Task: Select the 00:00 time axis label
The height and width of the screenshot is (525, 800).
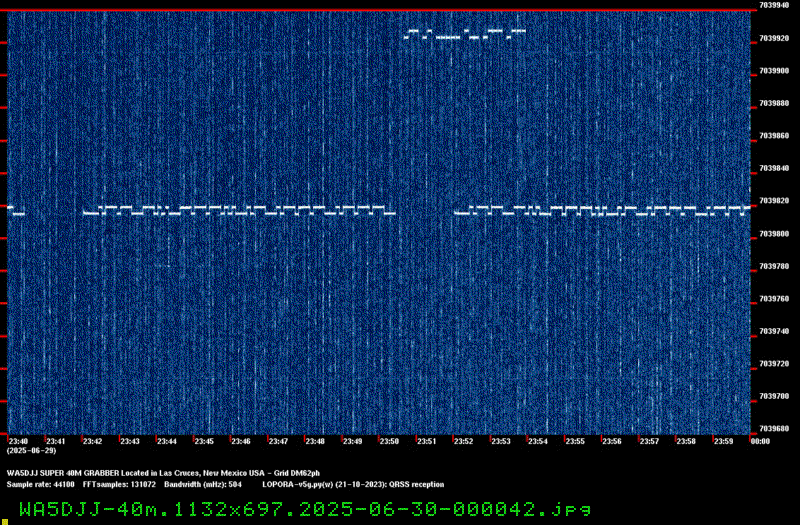Action: [x=760, y=441]
